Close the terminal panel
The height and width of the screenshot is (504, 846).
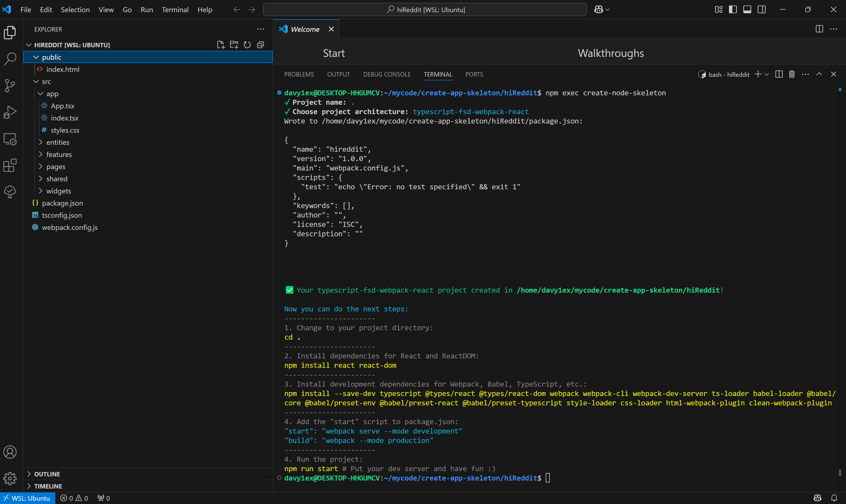834,74
